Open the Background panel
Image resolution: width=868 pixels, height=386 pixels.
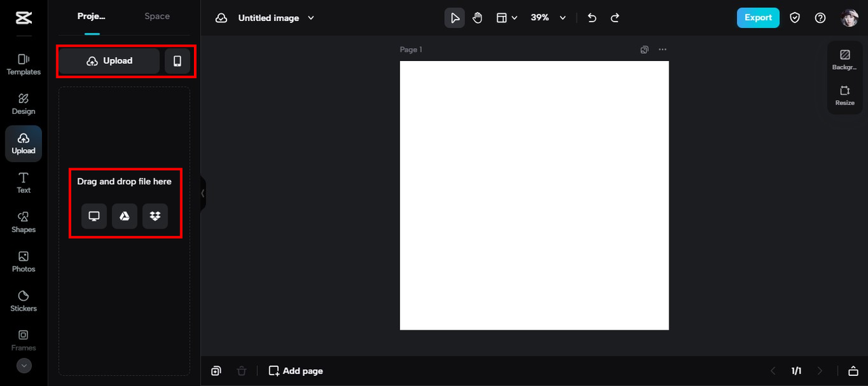pyautogui.click(x=845, y=60)
